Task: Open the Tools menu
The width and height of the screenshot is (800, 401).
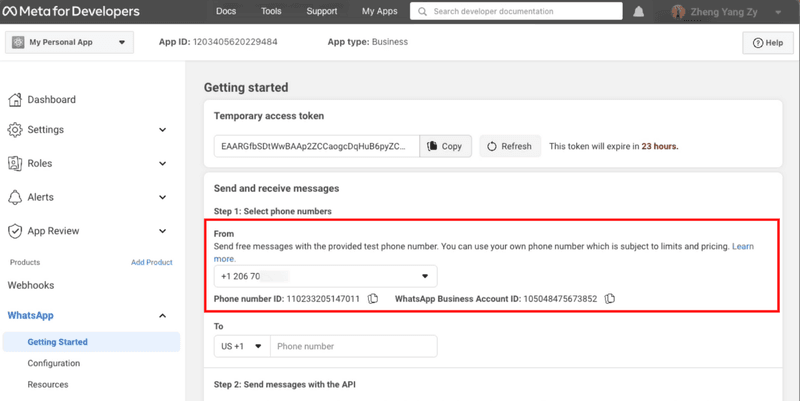Action: click(271, 11)
